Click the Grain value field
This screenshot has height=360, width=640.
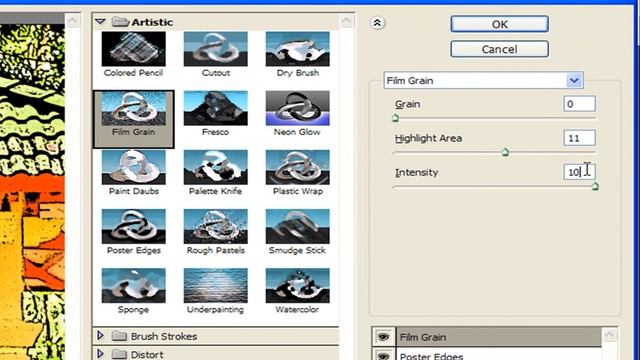[x=579, y=104]
